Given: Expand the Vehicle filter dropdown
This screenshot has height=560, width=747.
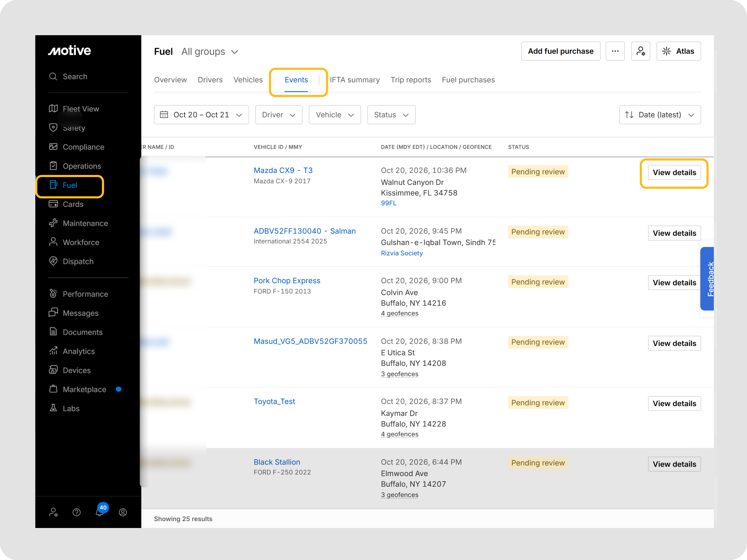Looking at the screenshot, I should tap(335, 115).
